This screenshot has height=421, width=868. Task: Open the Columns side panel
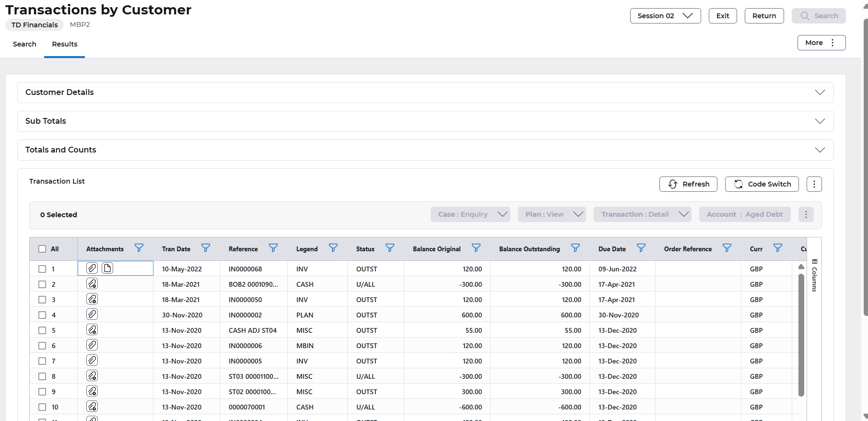[x=814, y=276]
